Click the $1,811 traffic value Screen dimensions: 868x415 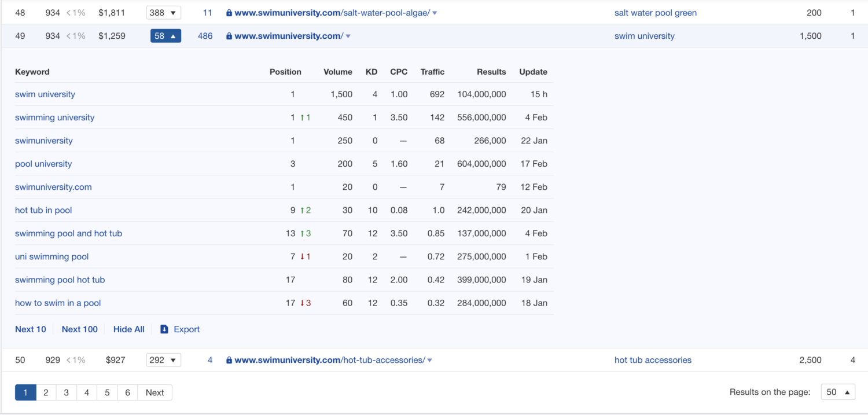[x=112, y=13]
